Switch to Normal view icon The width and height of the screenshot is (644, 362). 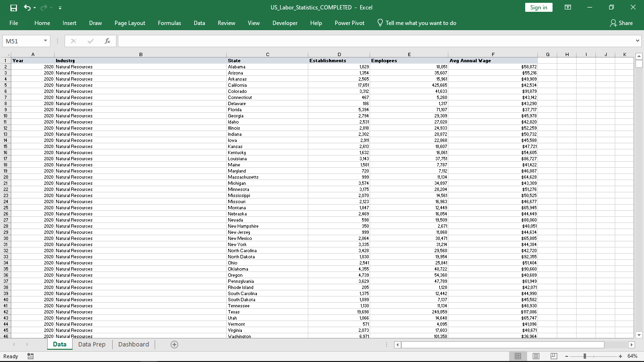[x=518, y=356]
